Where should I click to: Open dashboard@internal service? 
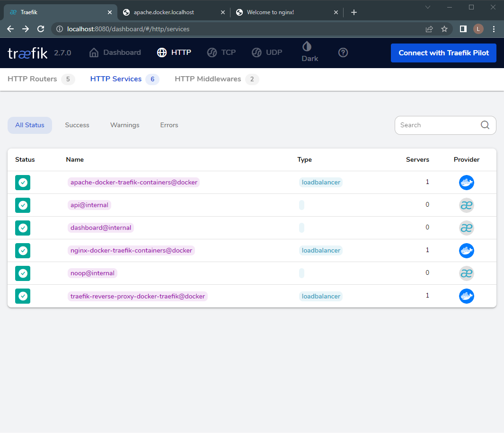pyautogui.click(x=101, y=228)
